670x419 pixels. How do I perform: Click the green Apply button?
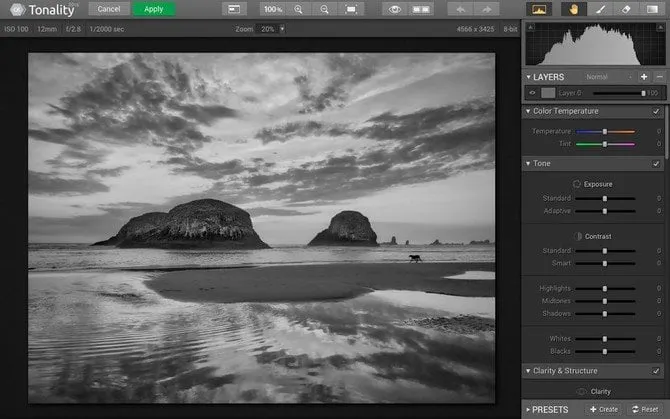point(153,9)
